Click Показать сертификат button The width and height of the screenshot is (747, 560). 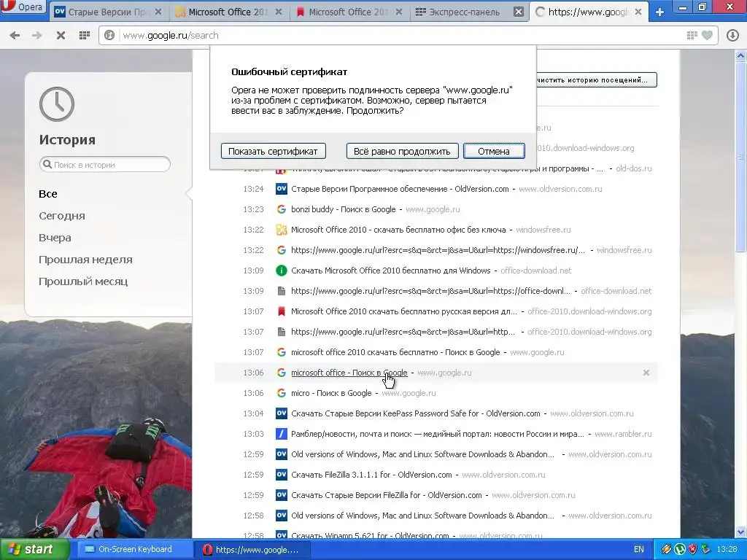point(273,151)
